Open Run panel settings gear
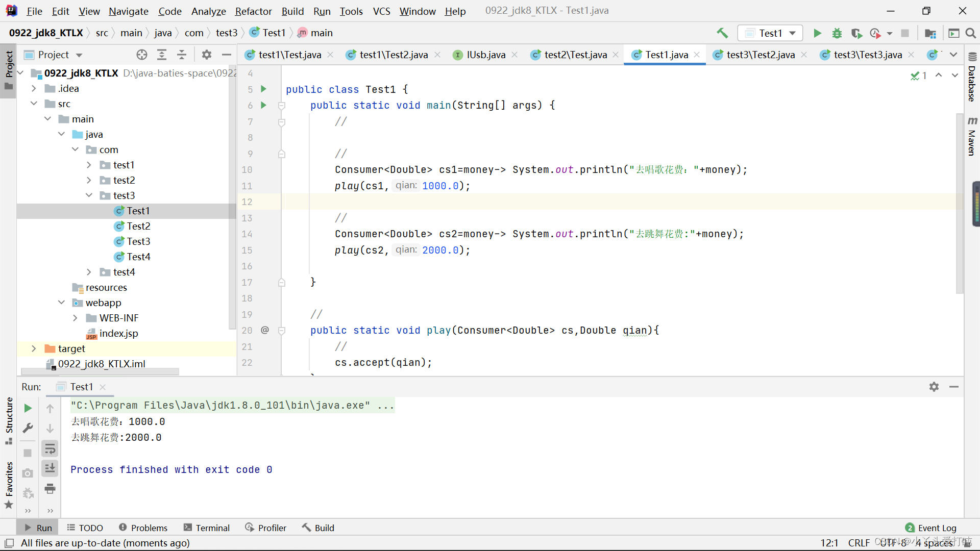 [934, 387]
